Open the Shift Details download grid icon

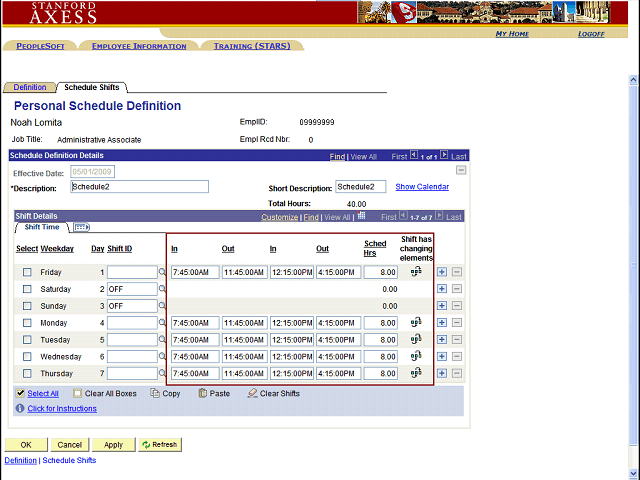(x=361, y=216)
